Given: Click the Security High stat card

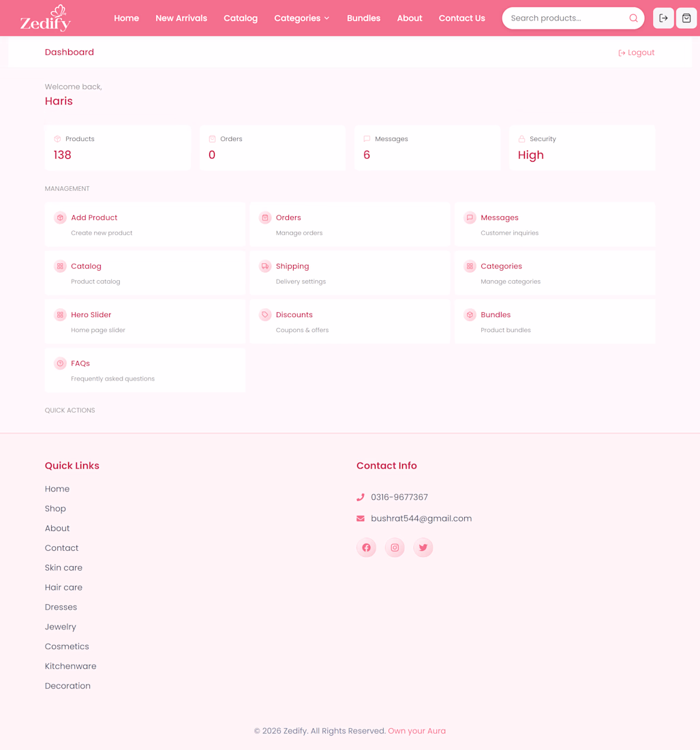Looking at the screenshot, I should pyautogui.click(x=582, y=148).
